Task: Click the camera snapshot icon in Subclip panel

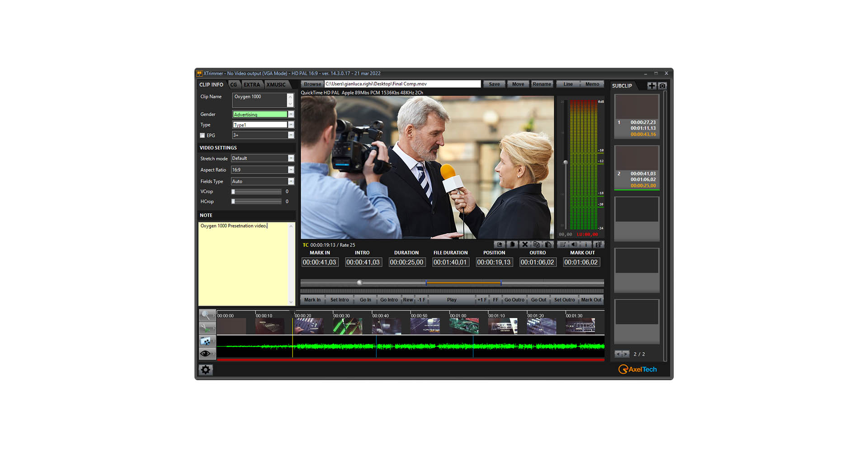Action: (662, 86)
